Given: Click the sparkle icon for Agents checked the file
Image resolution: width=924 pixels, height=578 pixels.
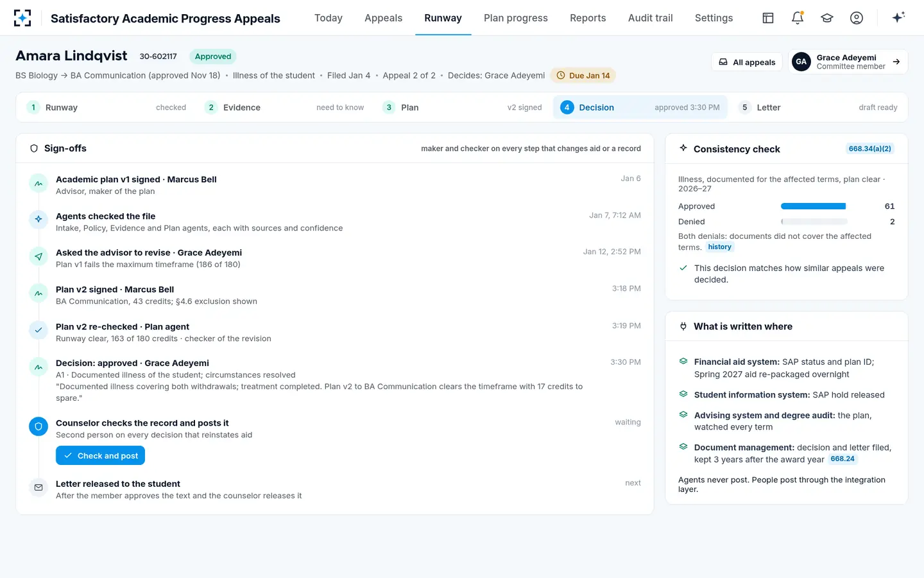Looking at the screenshot, I should [x=38, y=220].
